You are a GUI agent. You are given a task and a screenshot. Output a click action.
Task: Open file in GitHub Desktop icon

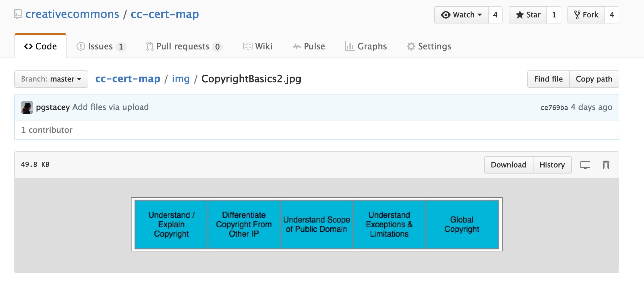point(585,165)
